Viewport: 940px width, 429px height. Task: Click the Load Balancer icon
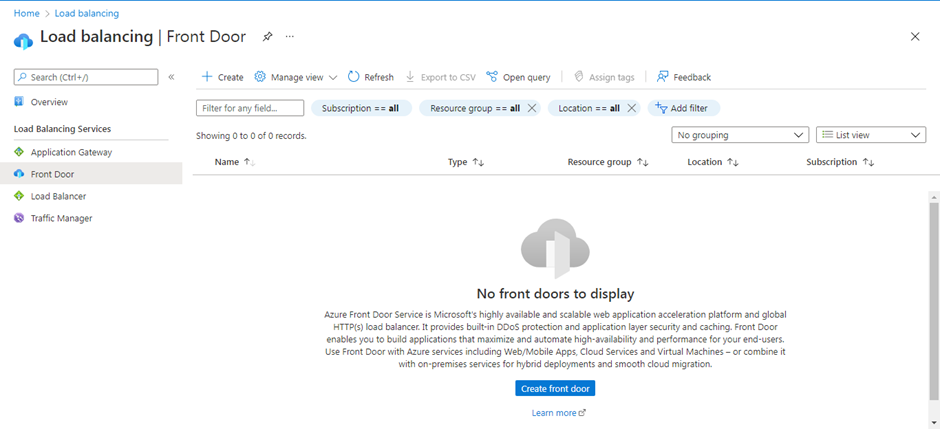tap(19, 196)
